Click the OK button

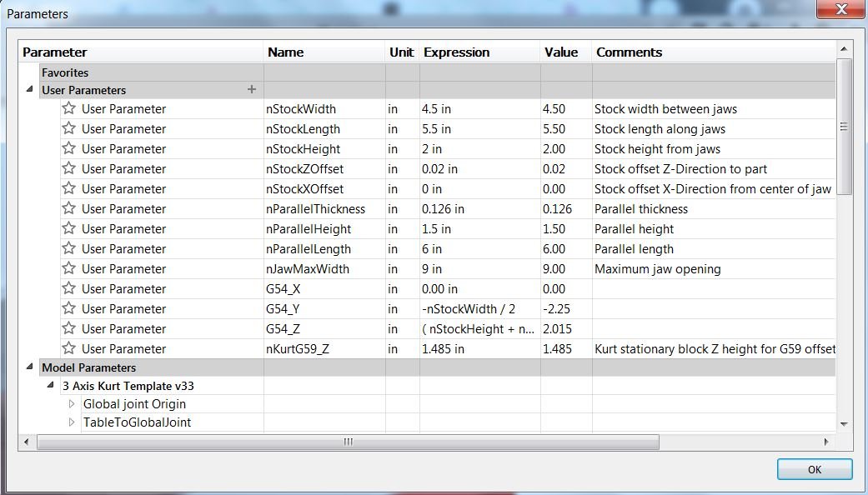coord(815,469)
